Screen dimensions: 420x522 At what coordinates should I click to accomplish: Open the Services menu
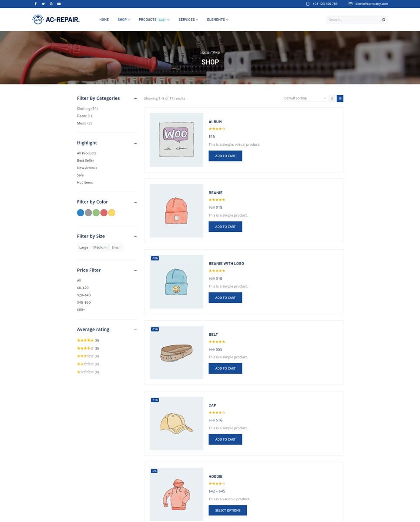click(188, 20)
